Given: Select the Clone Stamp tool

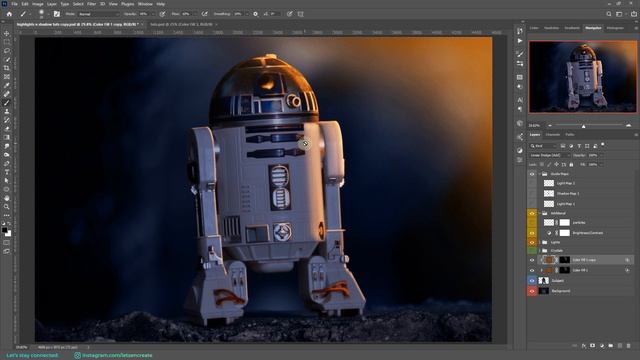Looking at the screenshot, I should (x=7, y=111).
